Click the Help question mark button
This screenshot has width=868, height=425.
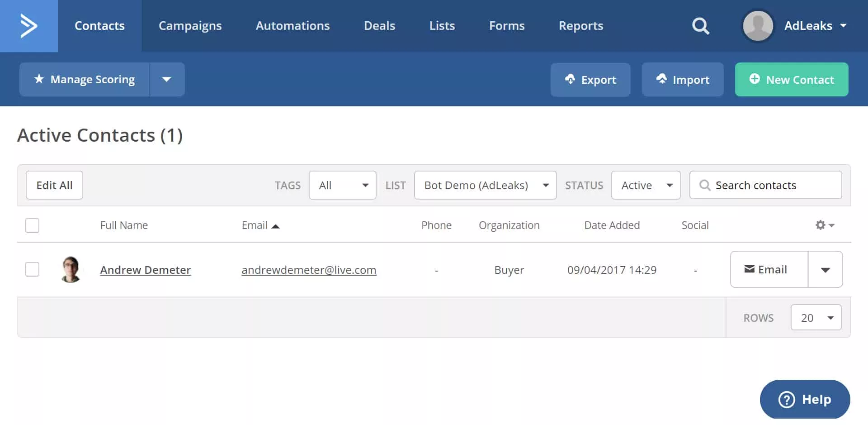[805, 399]
